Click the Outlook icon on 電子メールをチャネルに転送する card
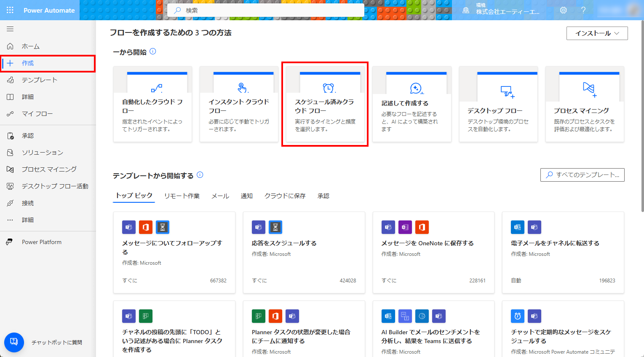 [x=517, y=227]
